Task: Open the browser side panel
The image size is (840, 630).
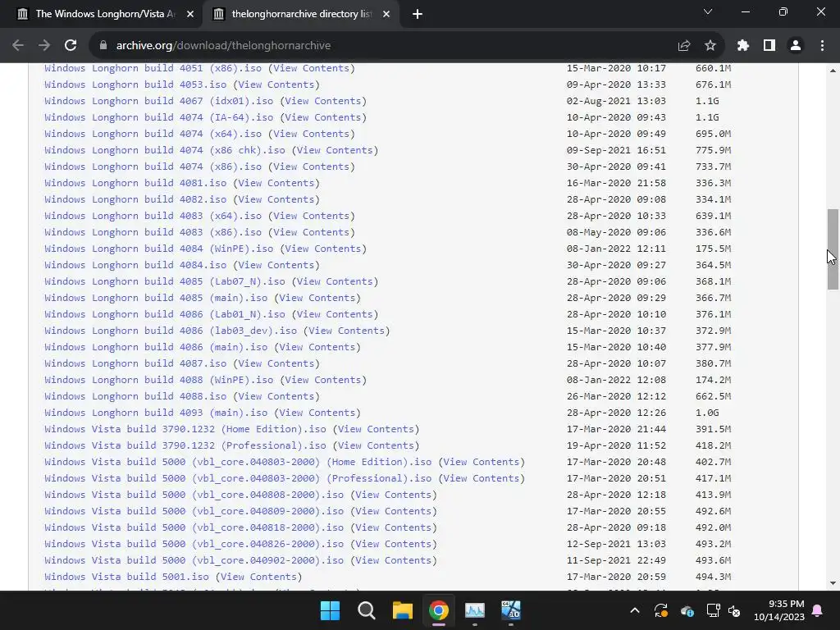Action: (769, 46)
